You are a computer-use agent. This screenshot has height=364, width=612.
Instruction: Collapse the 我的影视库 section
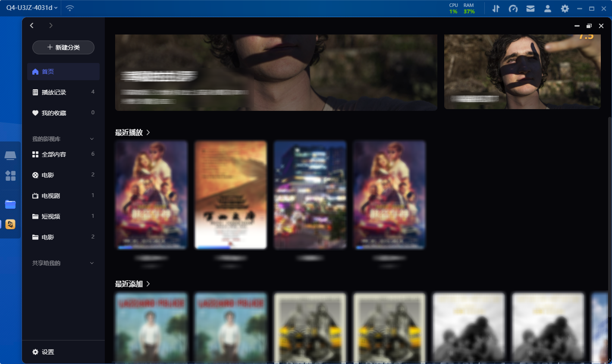pyautogui.click(x=91, y=139)
